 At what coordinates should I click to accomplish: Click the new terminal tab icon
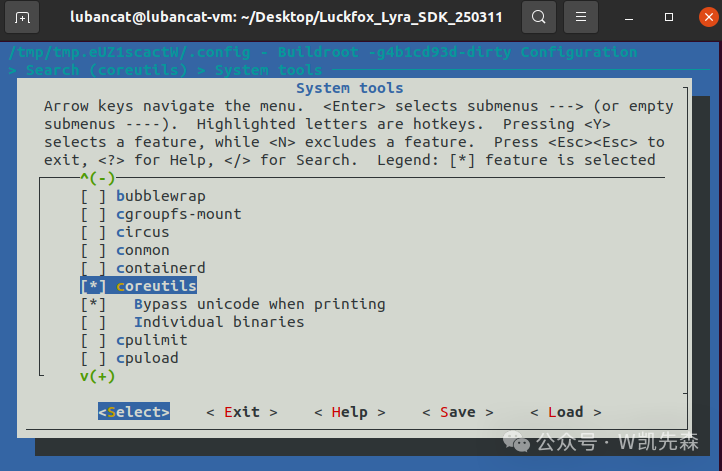(x=22, y=18)
